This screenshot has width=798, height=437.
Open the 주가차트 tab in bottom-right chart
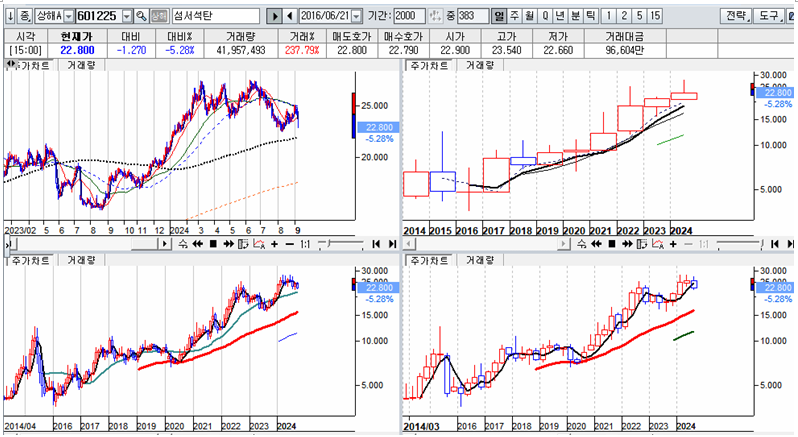click(x=427, y=259)
